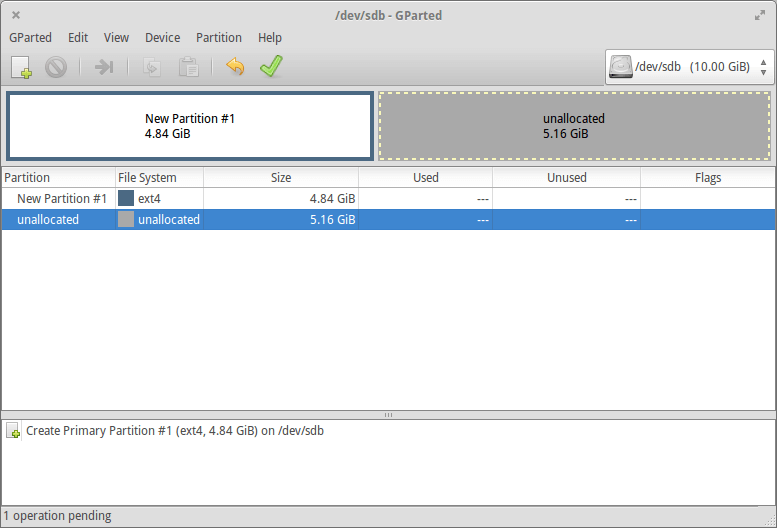777x528 pixels.
Task: Select the unallocated block in disk map
Action: tap(574, 125)
